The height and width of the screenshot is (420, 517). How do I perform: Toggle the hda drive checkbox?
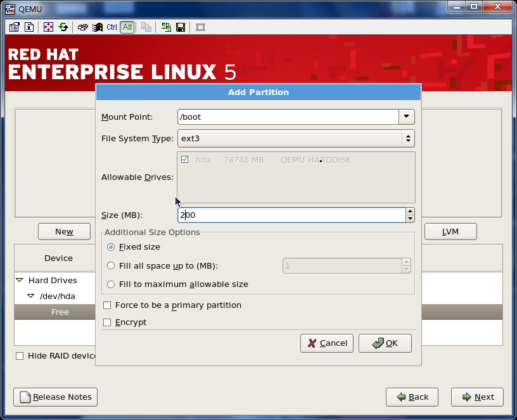click(184, 160)
